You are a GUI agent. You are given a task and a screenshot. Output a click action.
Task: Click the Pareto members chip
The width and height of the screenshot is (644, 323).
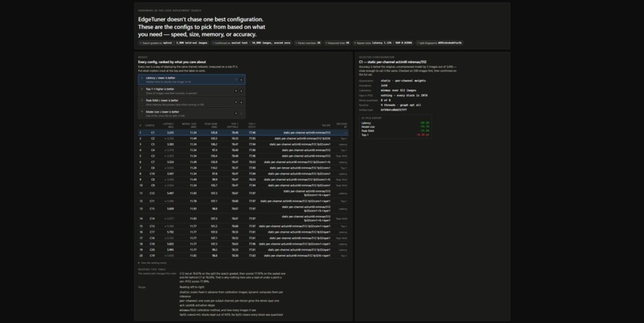pos(308,42)
